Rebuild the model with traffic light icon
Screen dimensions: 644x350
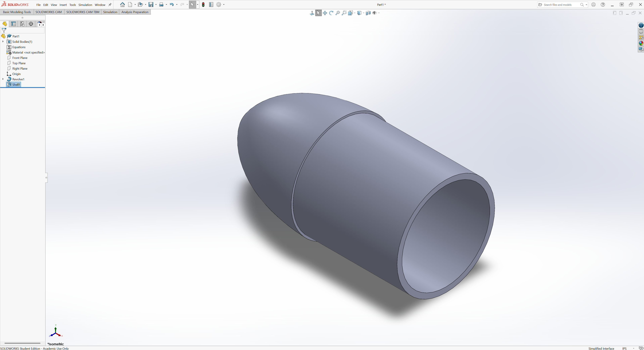203,5
